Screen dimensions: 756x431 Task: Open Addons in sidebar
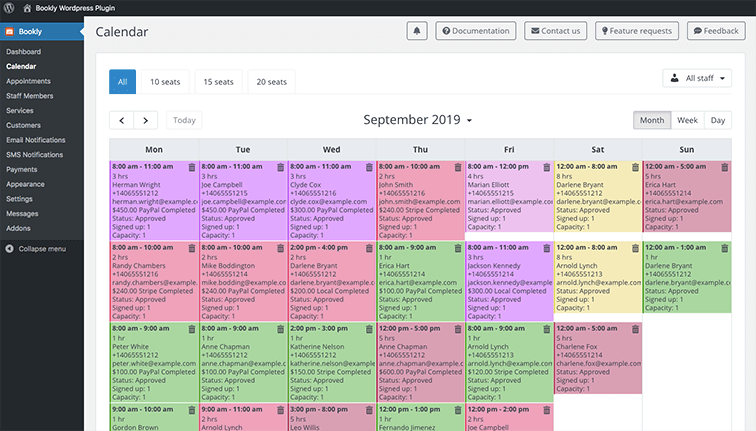coord(18,228)
